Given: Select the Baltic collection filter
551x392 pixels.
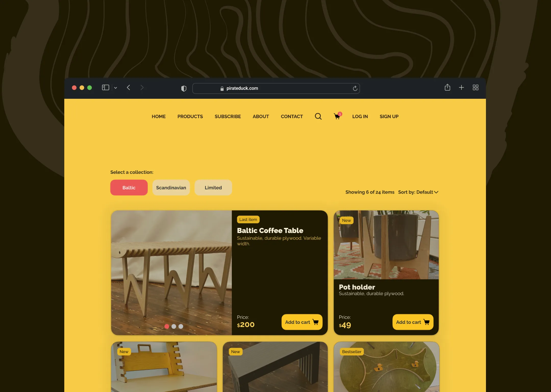Looking at the screenshot, I should 129,188.
